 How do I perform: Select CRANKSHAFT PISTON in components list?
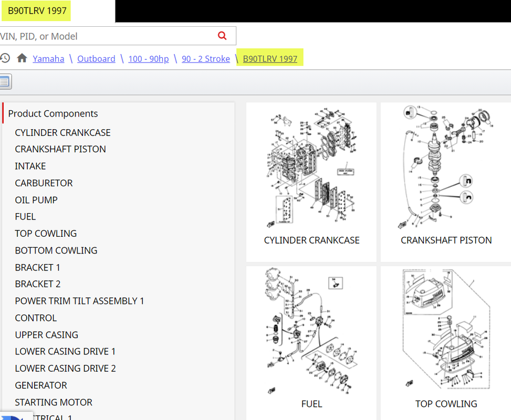60,149
